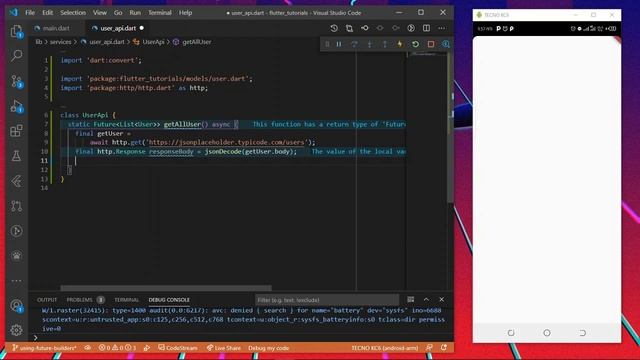
Task: Open the Explorer view in activity bar
Action: [x=16, y=31]
